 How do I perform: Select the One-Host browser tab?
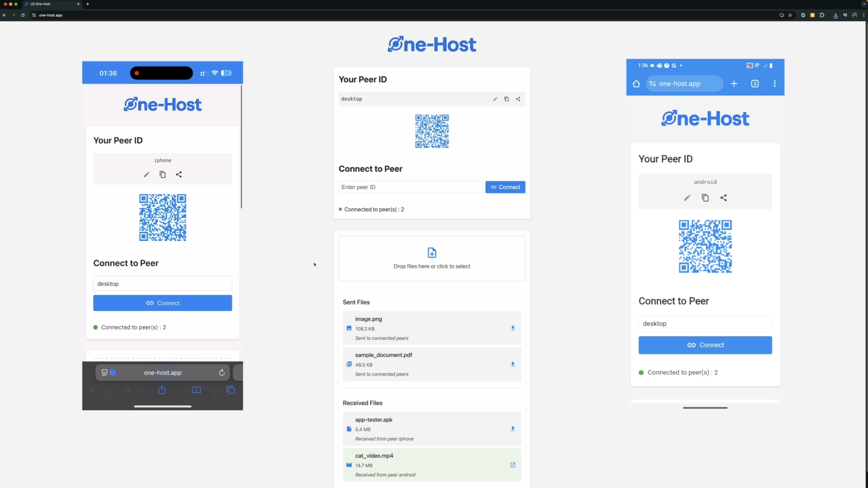pyautogui.click(x=52, y=4)
